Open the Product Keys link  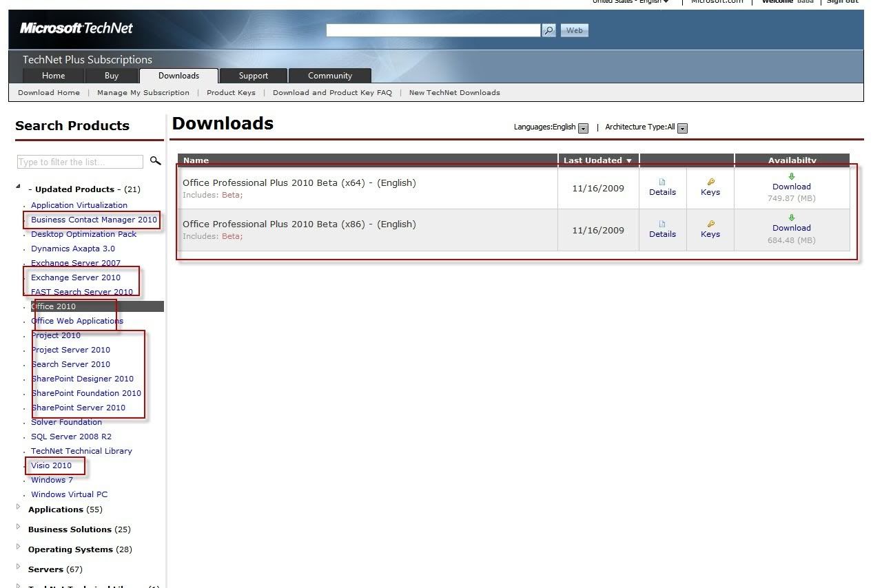tap(231, 92)
